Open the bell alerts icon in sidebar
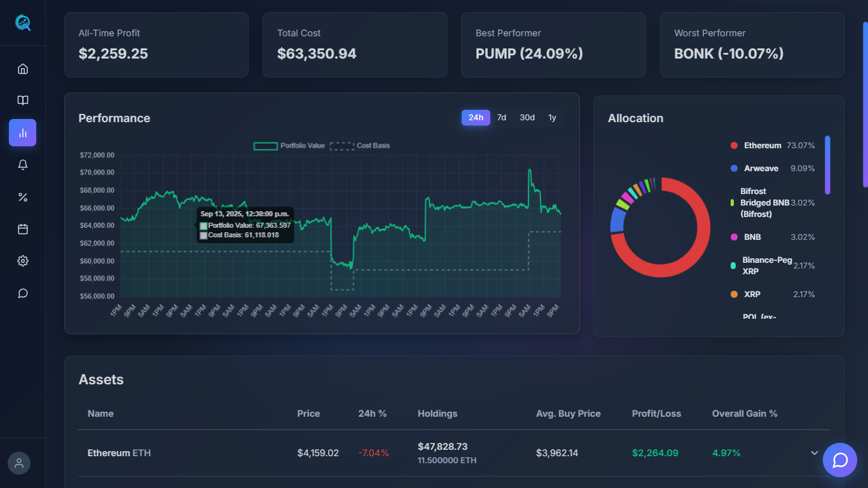The width and height of the screenshot is (868, 488). click(23, 165)
